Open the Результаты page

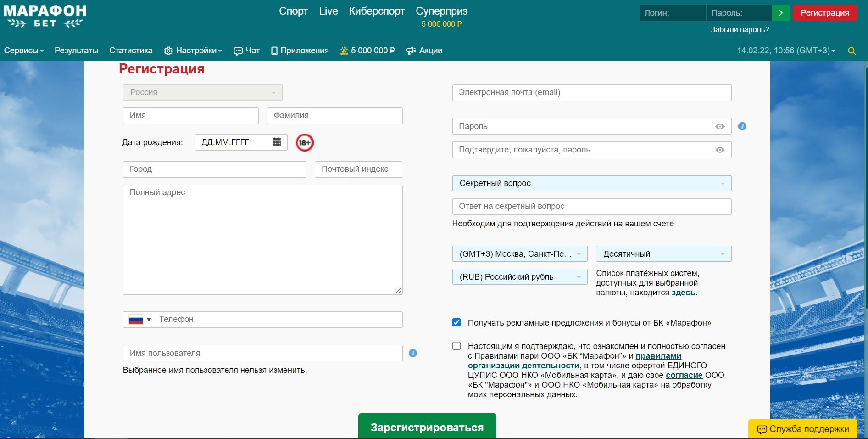(x=77, y=51)
